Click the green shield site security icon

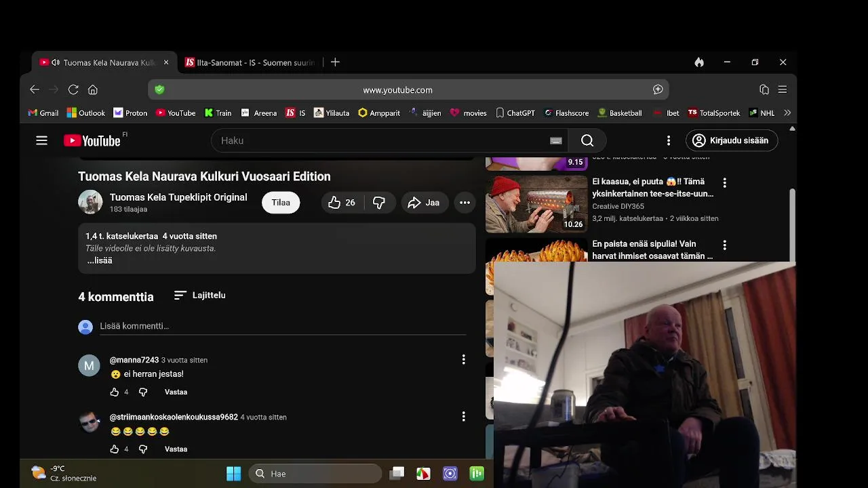pyautogui.click(x=159, y=89)
